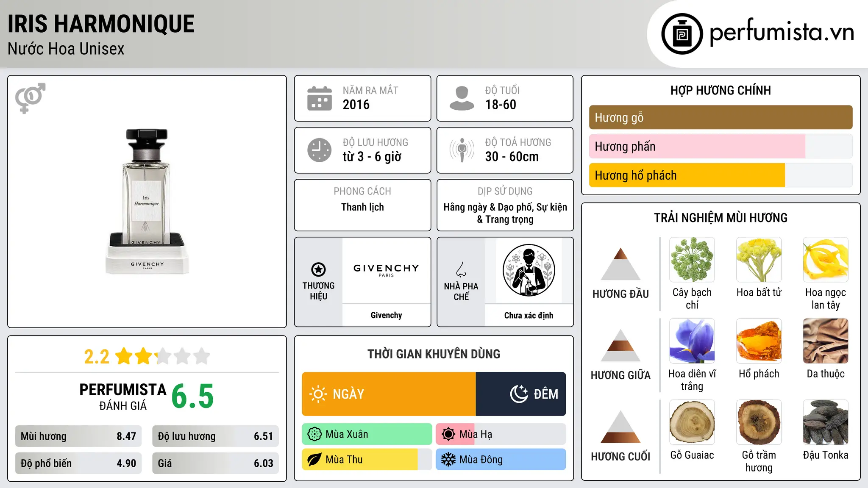The height and width of the screenshot is (488, 868).
Task: Click the dark navy Đêm time segment
Action: (521, 394)
